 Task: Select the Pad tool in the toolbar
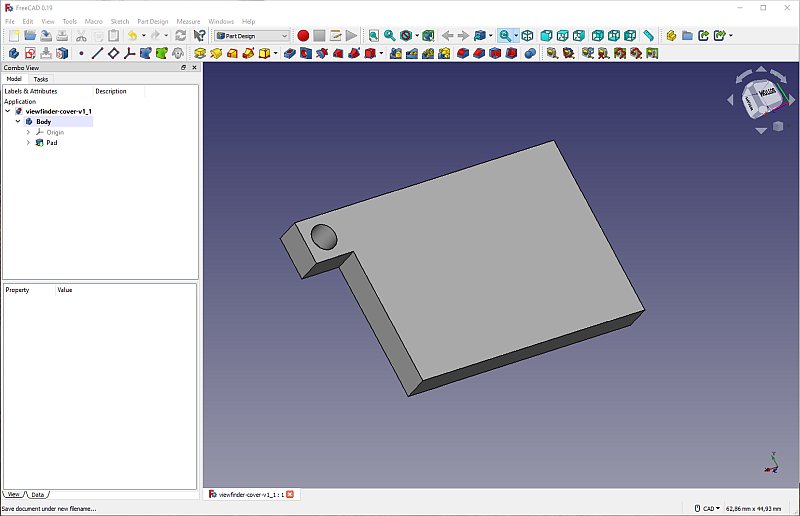click(200, 53)
